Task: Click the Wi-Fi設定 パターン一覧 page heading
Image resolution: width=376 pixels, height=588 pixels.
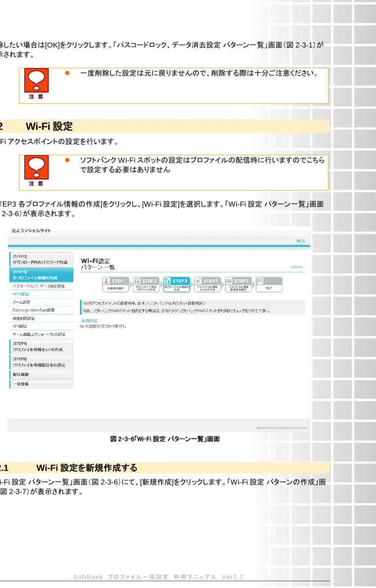Action: 98,264
